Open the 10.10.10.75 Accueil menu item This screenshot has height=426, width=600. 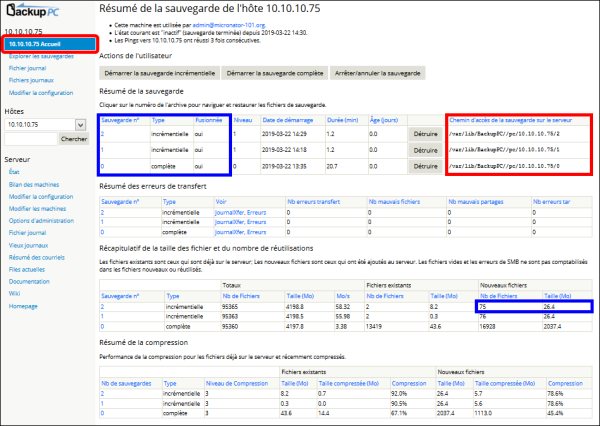50,44
